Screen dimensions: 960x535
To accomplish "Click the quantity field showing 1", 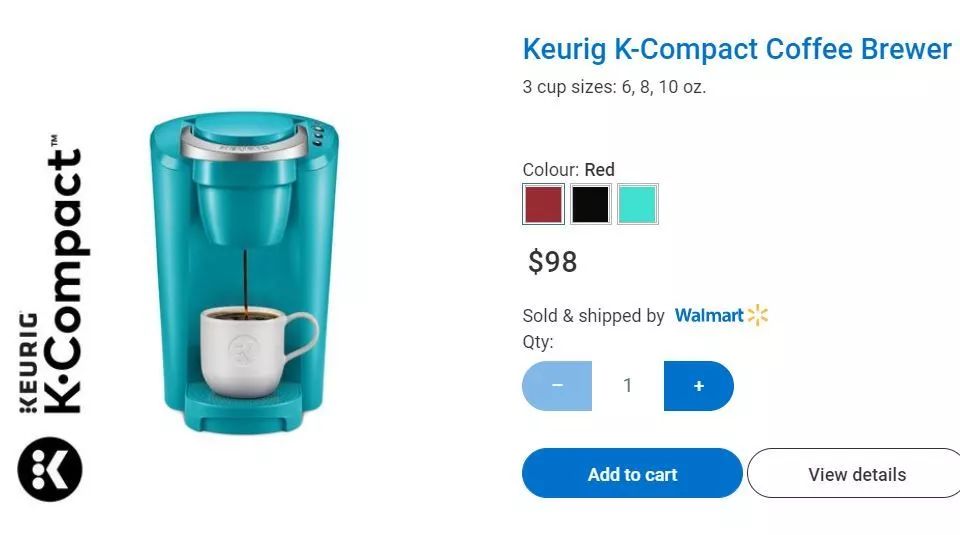I will (628, 386).
